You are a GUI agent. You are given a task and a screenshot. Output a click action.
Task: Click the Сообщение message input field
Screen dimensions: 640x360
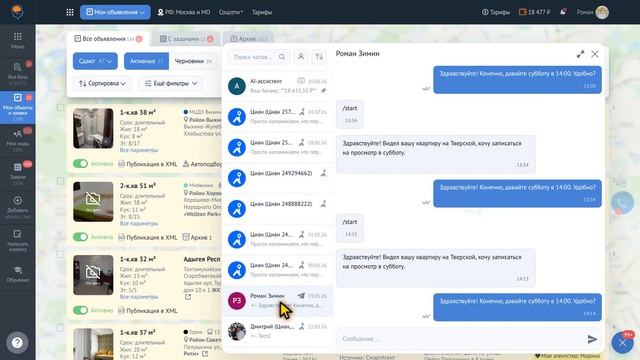pyautogui.click(x=461, y=339)
